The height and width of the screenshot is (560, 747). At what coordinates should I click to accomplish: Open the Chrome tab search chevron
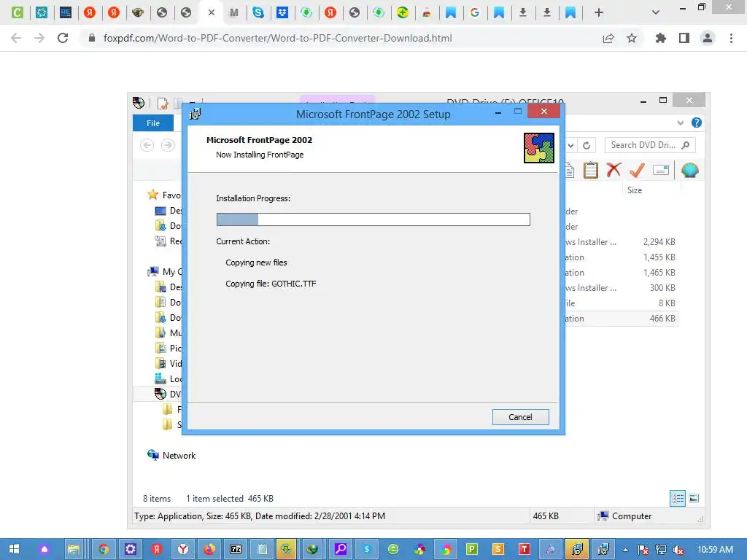click(x=656, y=12)
